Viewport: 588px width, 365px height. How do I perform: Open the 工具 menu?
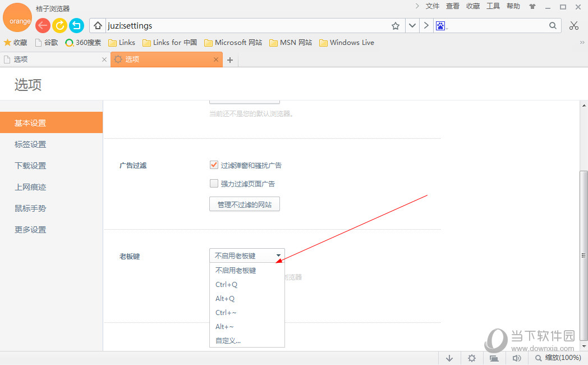pos(493,6)
